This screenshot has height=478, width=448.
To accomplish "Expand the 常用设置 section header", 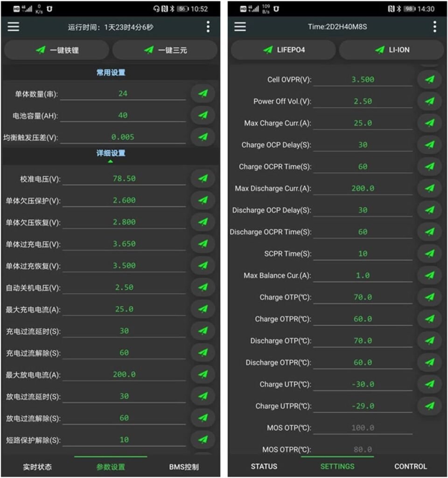I will [x=111, y=72].
